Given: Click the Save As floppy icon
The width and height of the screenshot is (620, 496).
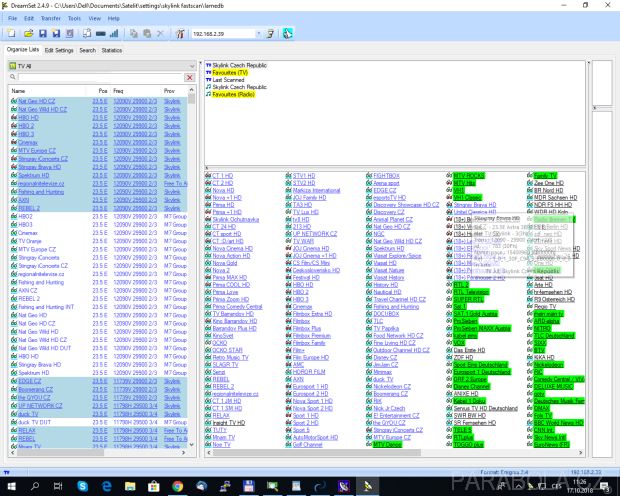Looking at the screenshot, I should [x=56, y=34].
